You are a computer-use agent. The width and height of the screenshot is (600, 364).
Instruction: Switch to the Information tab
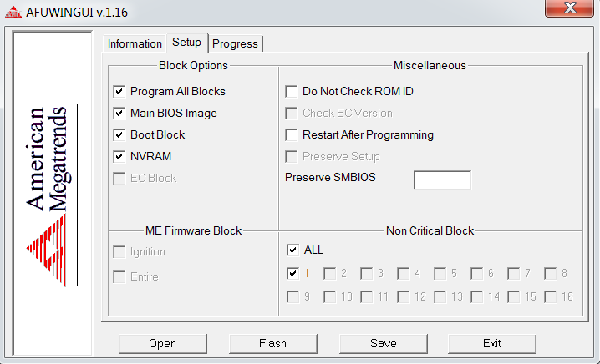135,43
